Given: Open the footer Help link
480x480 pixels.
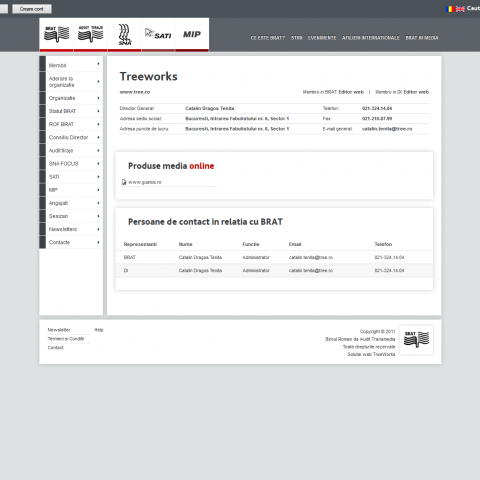Looking at the screenshot, I should click(99, 330).
